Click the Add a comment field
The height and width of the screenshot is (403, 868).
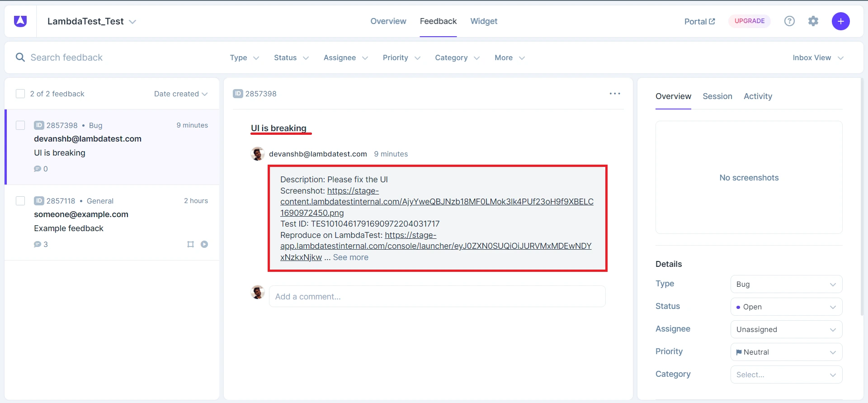(x=437, y=297)
